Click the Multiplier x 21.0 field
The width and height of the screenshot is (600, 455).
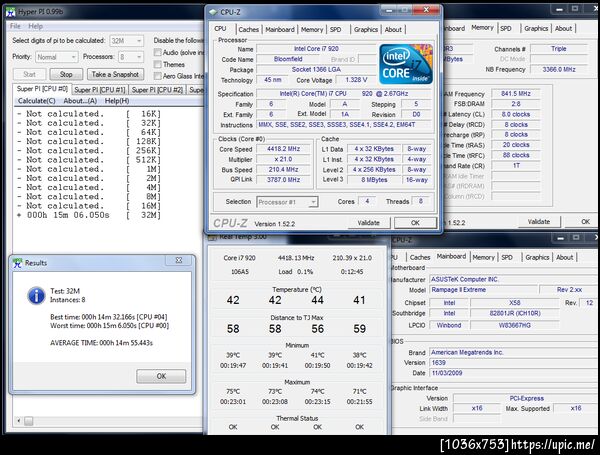tap(284, 159)
